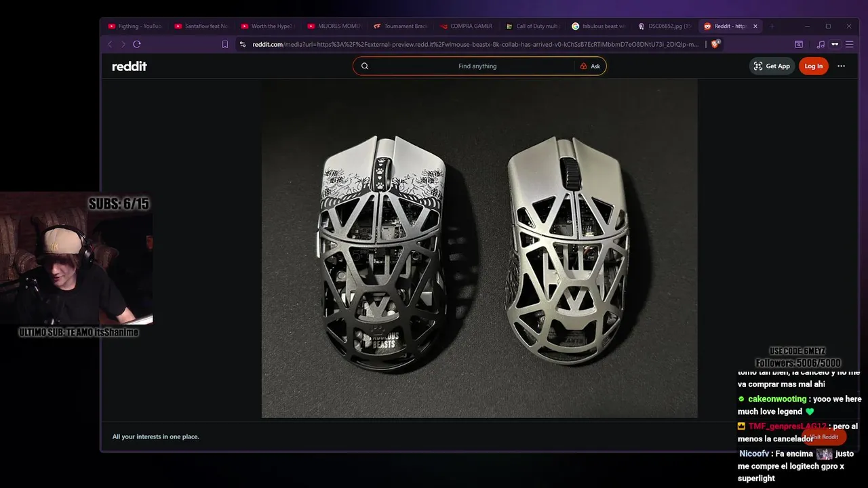Screen dimensions: 868x488
Task: Switch to the Worth the Hype? tab
Action: tap(268, 26)
